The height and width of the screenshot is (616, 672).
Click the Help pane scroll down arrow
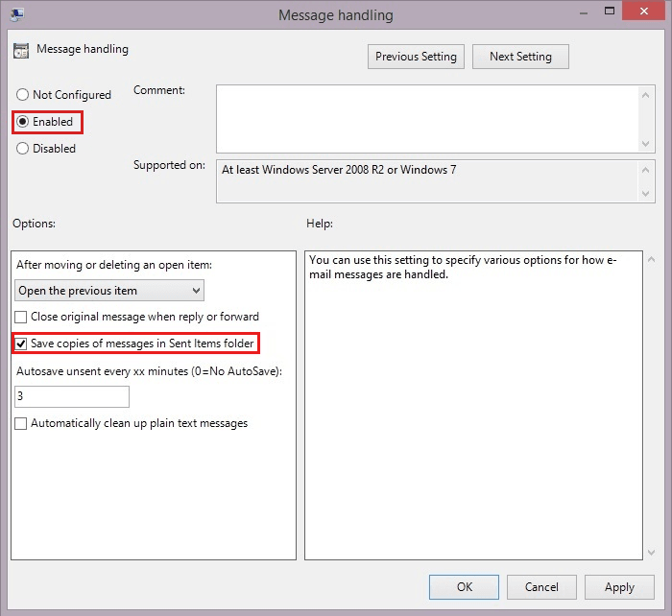pyautogui.click(x=652, y=553)
